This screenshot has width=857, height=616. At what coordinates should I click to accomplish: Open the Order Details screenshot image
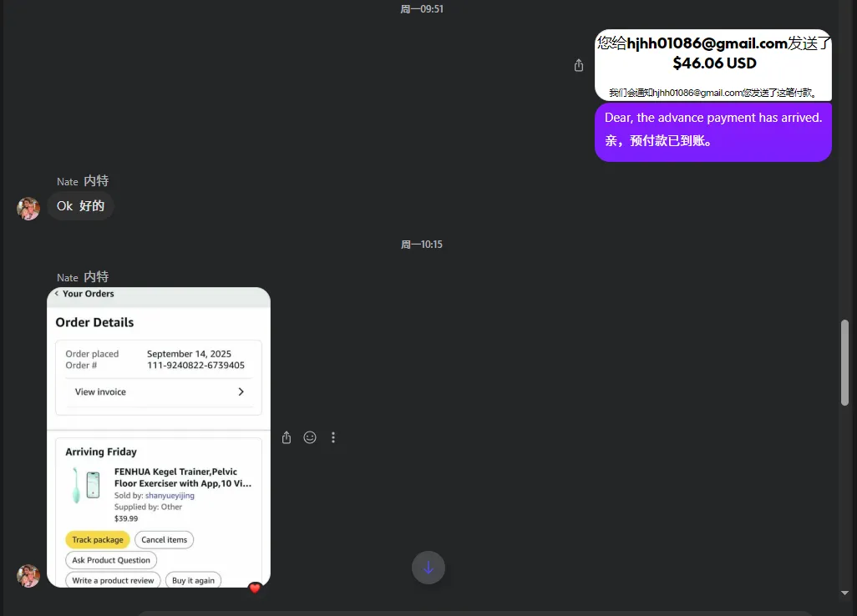point(159,437)
